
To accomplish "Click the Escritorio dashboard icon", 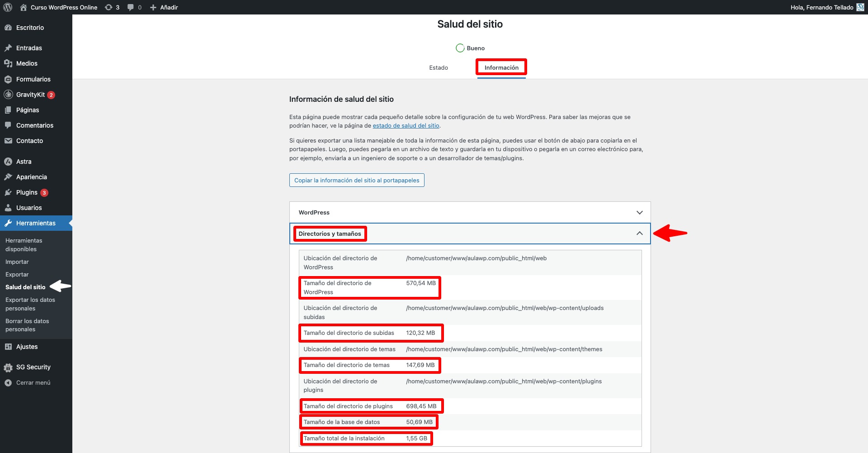I will coord(8,28).
